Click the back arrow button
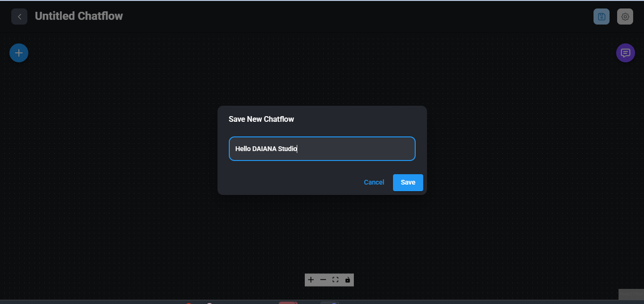The height and width of the screenshot is (304, 644). tap(19, 17)
